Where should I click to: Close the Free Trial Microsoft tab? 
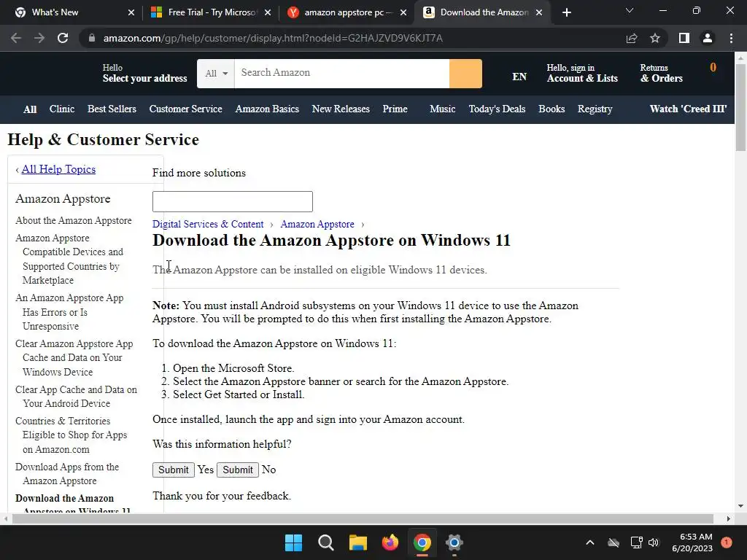coord(268,12)
